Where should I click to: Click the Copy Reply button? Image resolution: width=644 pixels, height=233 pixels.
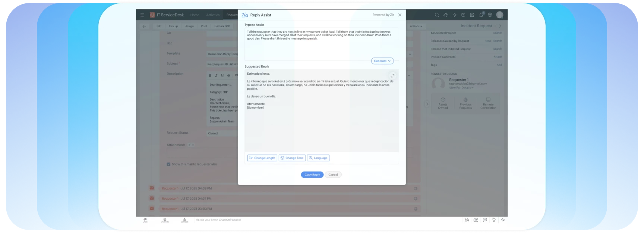[312, 175]
